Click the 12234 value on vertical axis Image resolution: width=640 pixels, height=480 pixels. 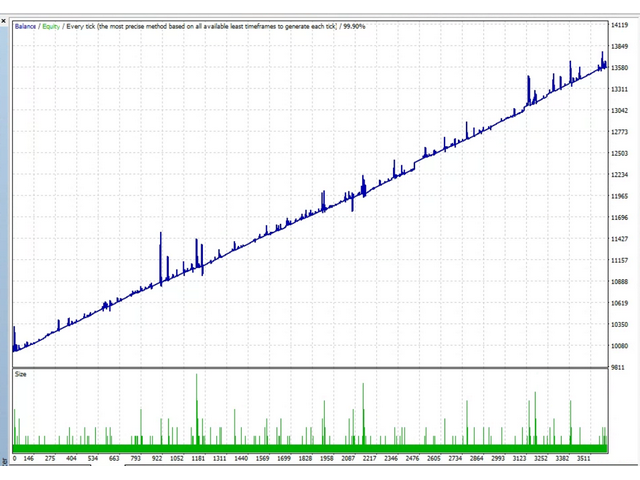click(x=620, y=175)
